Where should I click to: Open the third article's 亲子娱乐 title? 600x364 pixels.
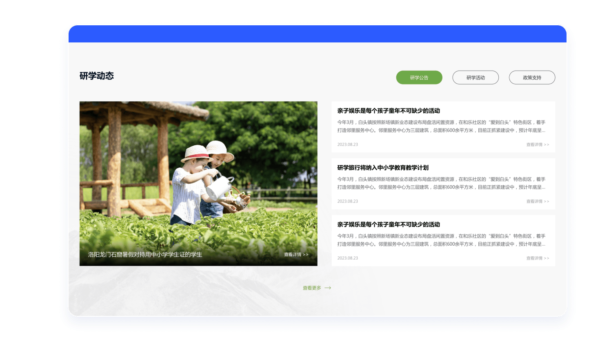click(388, 224)
